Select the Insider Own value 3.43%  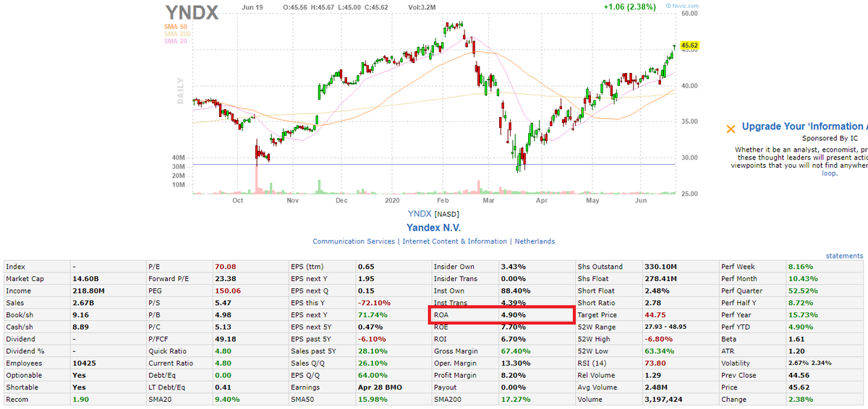point(513,267)
